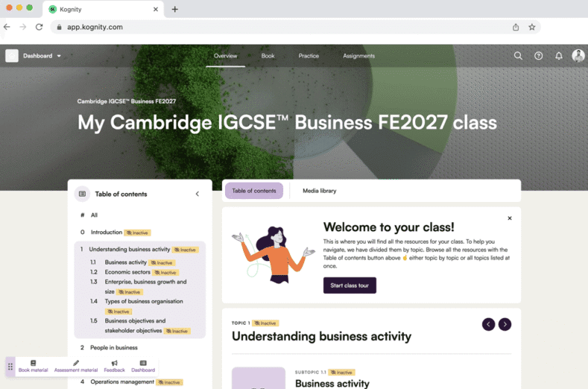Image resolution: width=588 pixels, height=389 pixels.
Task: Open the Practice navigation tab
Action: 309,56
